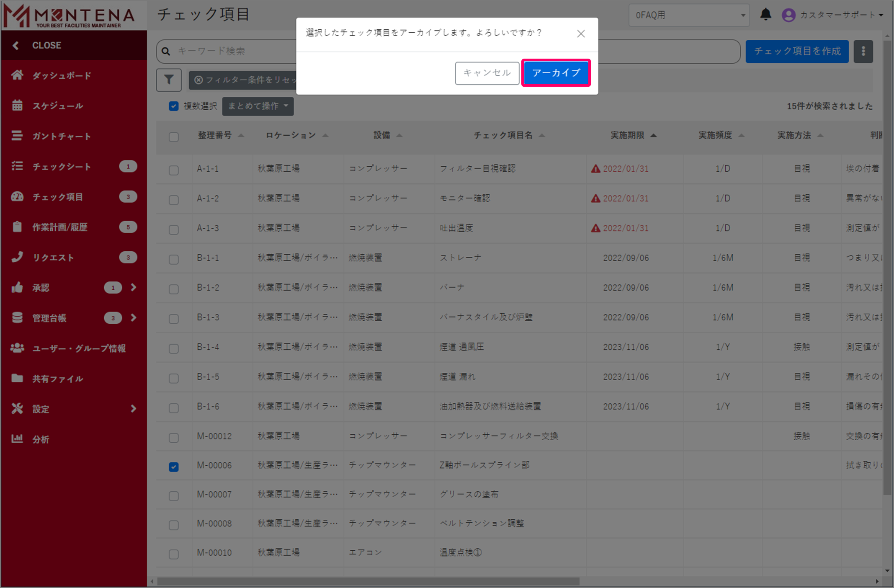894x588 pixels.
Task: Open スケジュール calendar icon in sidebar
Action: point(17,106)
